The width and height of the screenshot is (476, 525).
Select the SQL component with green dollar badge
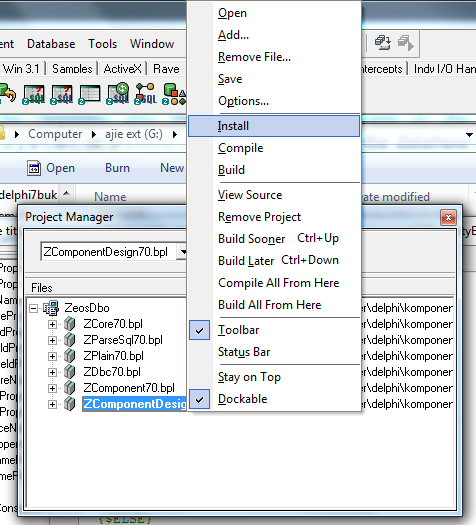(x=118, y=94)
